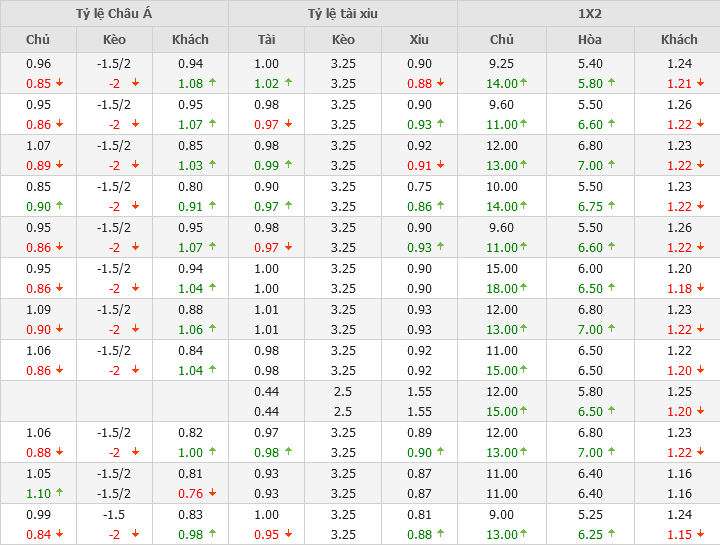Select the 9.25 home odds cell
This screenshot has width=720, height=545.
[501, 63]
